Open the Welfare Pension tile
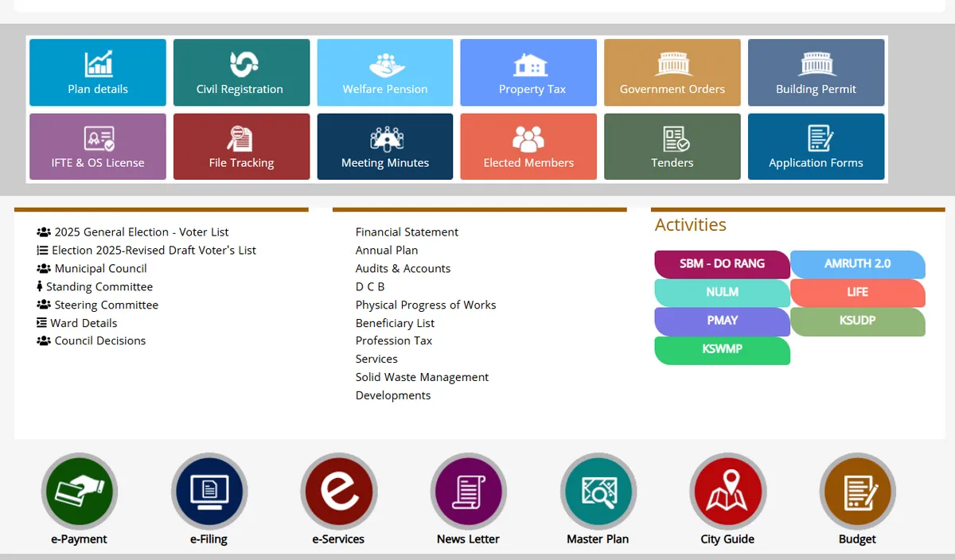 [385, 72]
